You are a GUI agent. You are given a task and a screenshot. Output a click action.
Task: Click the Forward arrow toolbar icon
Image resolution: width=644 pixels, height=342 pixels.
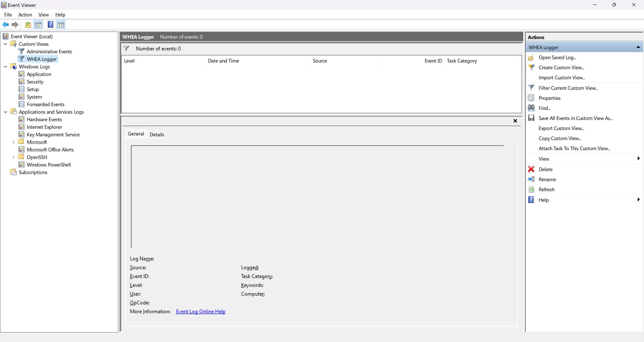pos(15,24)
